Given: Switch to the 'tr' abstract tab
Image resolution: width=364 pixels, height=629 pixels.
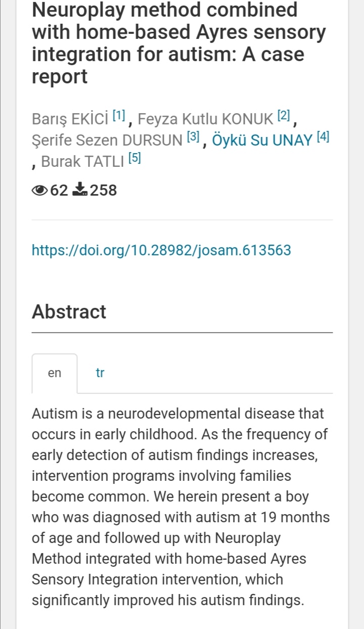Looking at the screenshot, I should 100,373.
